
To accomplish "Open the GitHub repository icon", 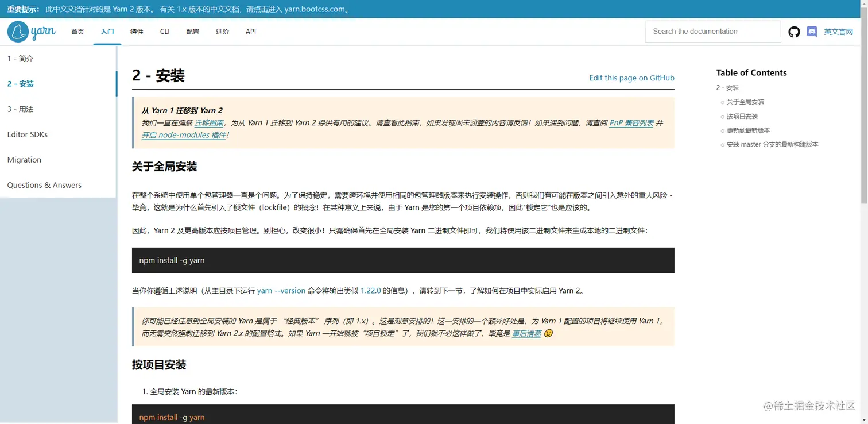I will 794,32.
